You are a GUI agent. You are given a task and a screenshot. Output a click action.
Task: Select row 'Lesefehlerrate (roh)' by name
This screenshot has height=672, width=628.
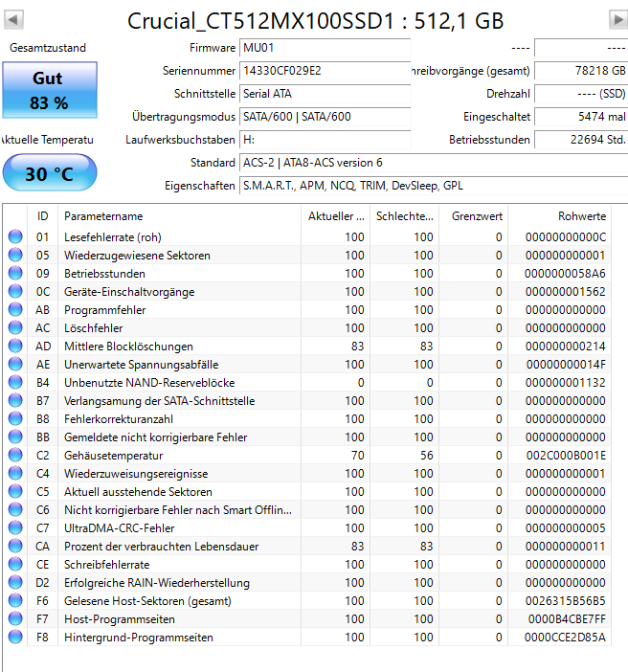coord(113,237)
